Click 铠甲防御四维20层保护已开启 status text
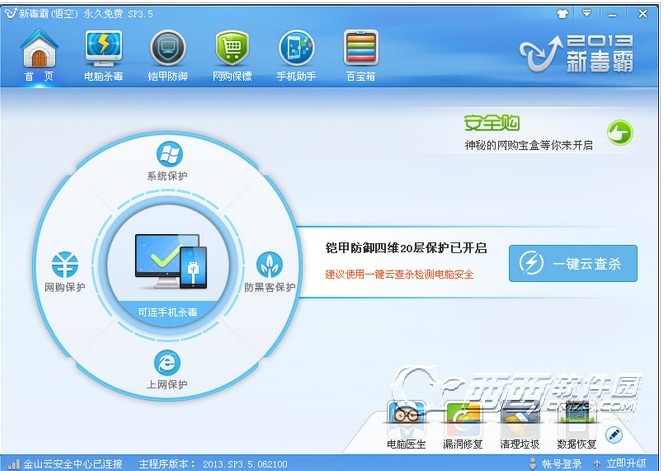 click(406, 248)
